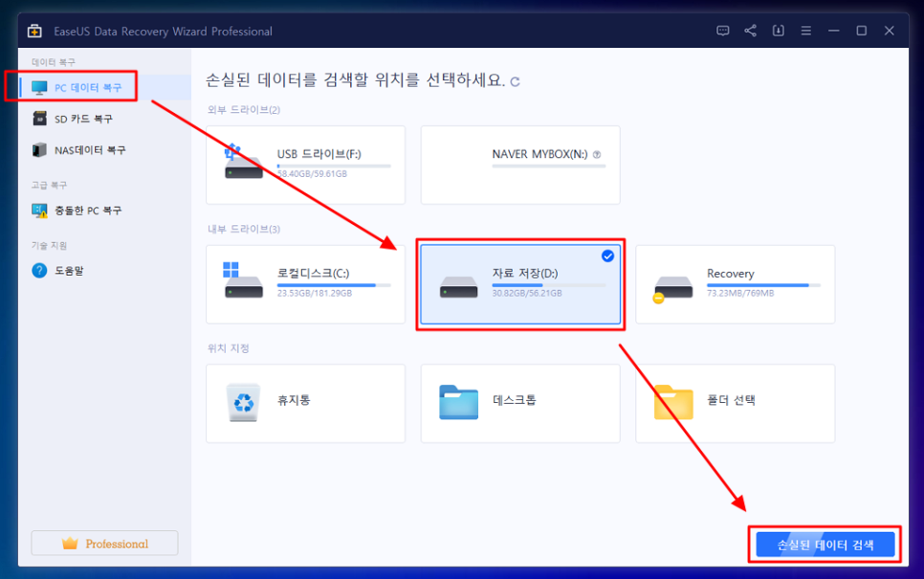This screenshot has height=579, width=924.
Task: Click 로컬디스크(C:) usage bar
Action: tap(334, 285)
